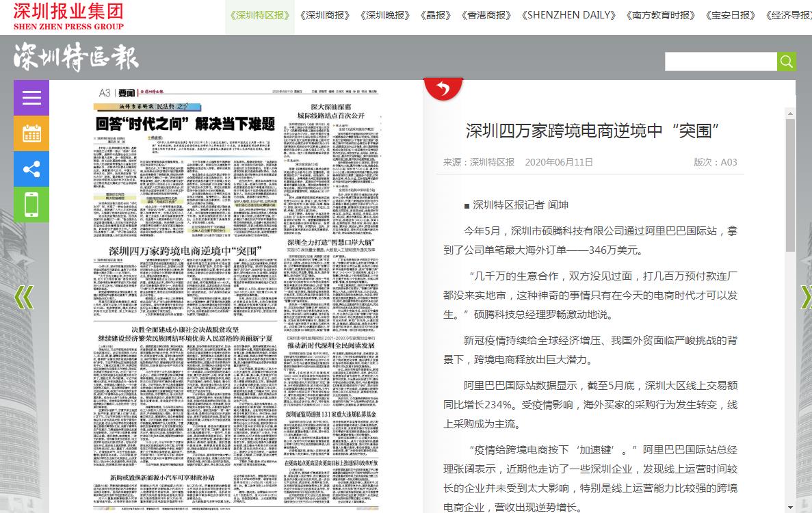Click the scrollbar down arrow
The width and height of the screenshot is (812, 513).
click(790, 508)
